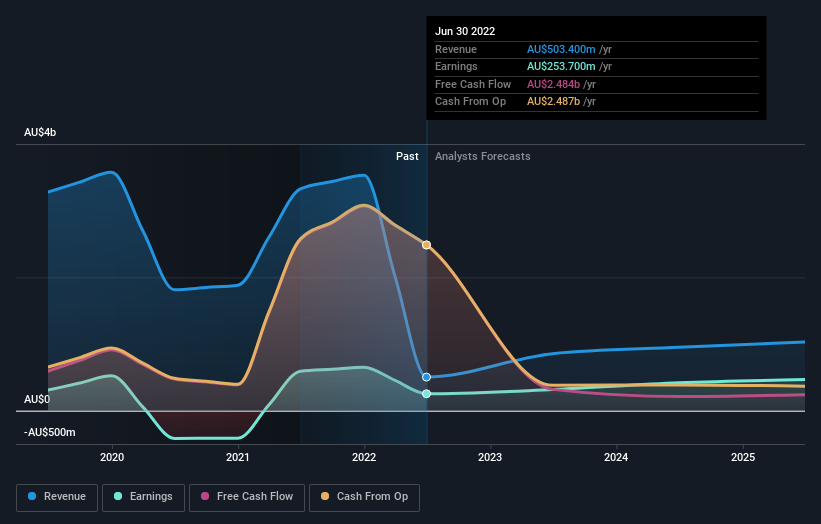The image size is (821, 524).
Task: Click the 2020 x-axis label
Action: pyautogui.click(x=112, y=458)
